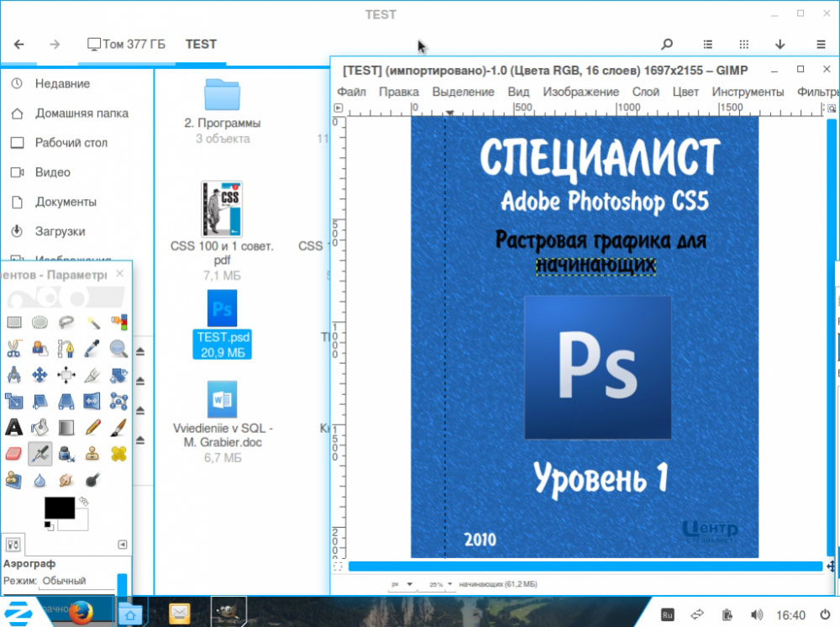The height and width of the screenshot is (627, 840).
Task: Open the toolbox tab configuration menu arrow
Action: point(122,545)
